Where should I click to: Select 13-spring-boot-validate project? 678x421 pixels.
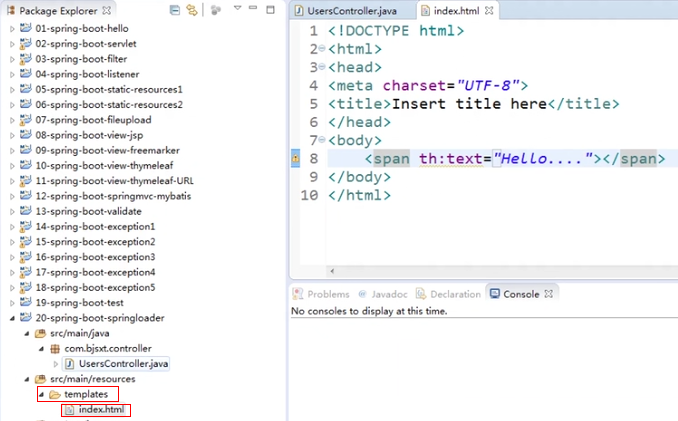pyautogui.click(x=88, y=211)
